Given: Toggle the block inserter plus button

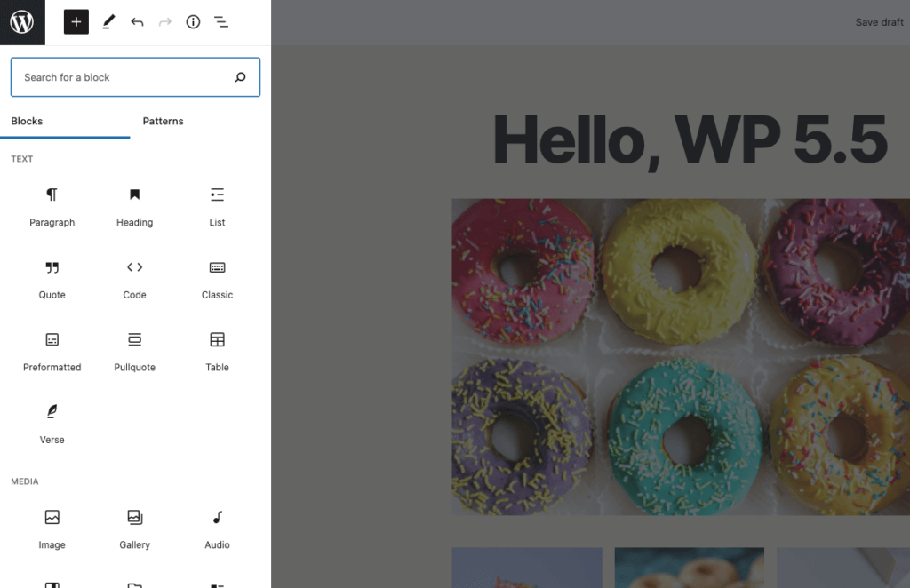Looking at the screenshot, I should click(x=76, y=22).
